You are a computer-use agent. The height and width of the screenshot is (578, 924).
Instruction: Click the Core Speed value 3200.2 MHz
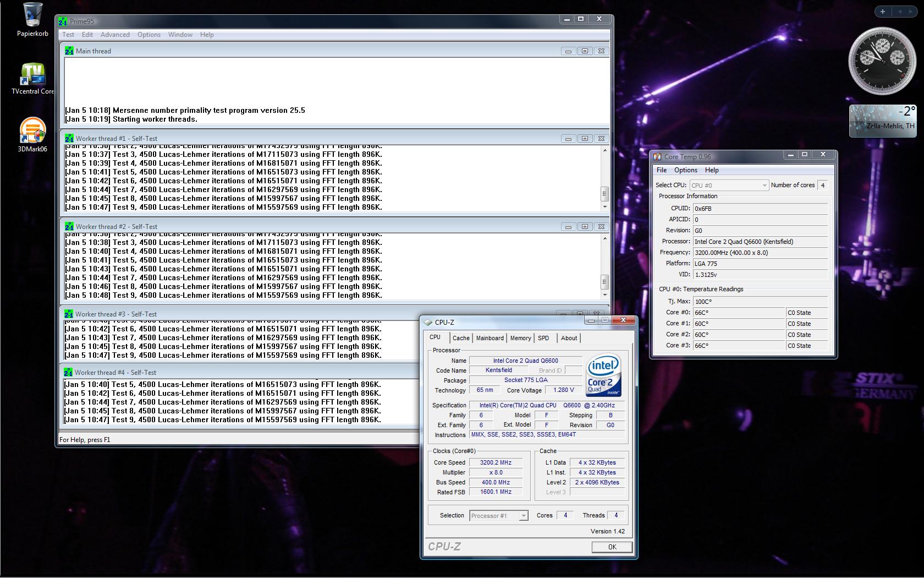click(x=496, y=463)
